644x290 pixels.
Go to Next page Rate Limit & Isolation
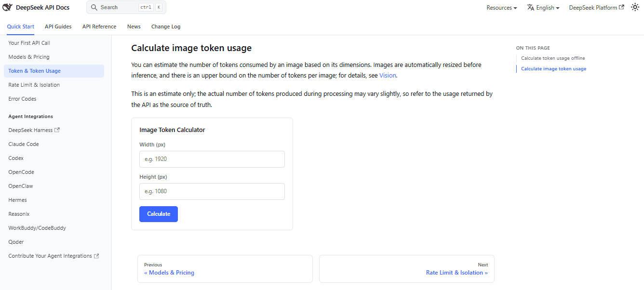[407, 269]
